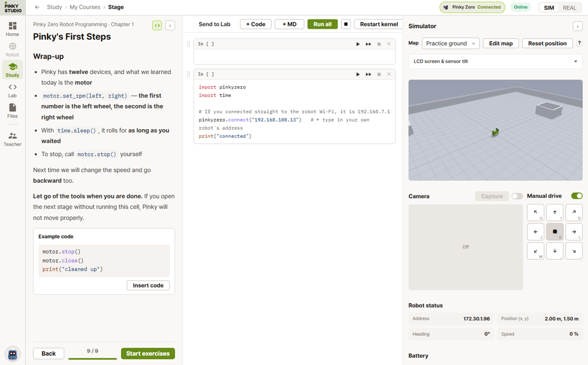Viewport: 588px width, 365px height.
Task: Delete the import pinkyzero cell
Action: point(389,74)
